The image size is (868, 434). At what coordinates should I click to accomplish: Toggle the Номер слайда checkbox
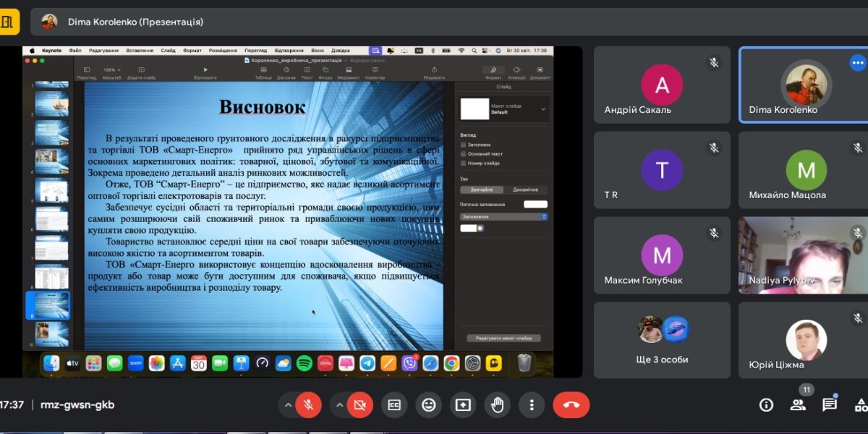click(x=464, y=163)
